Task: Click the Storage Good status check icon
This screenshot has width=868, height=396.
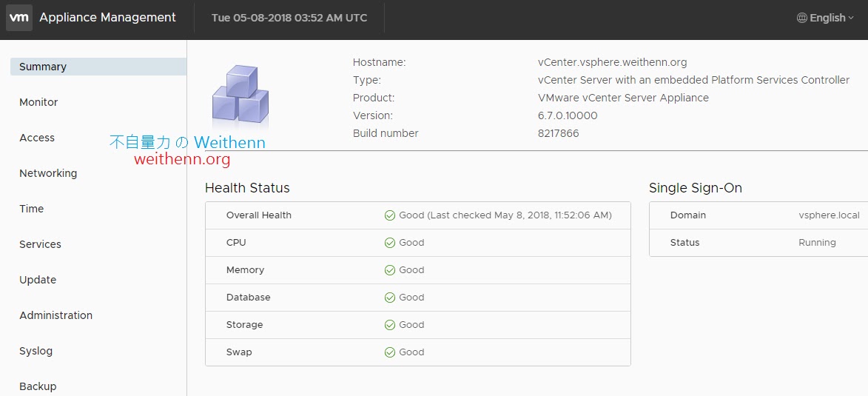Action: coord(390,325)
